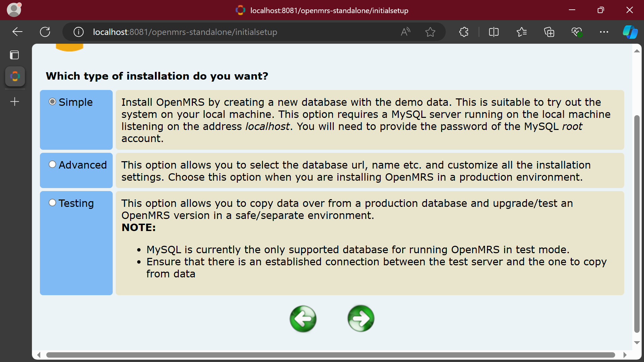Select the OpenMRS vertical tab
Screen dimensions: 644x362
(15, 76)
